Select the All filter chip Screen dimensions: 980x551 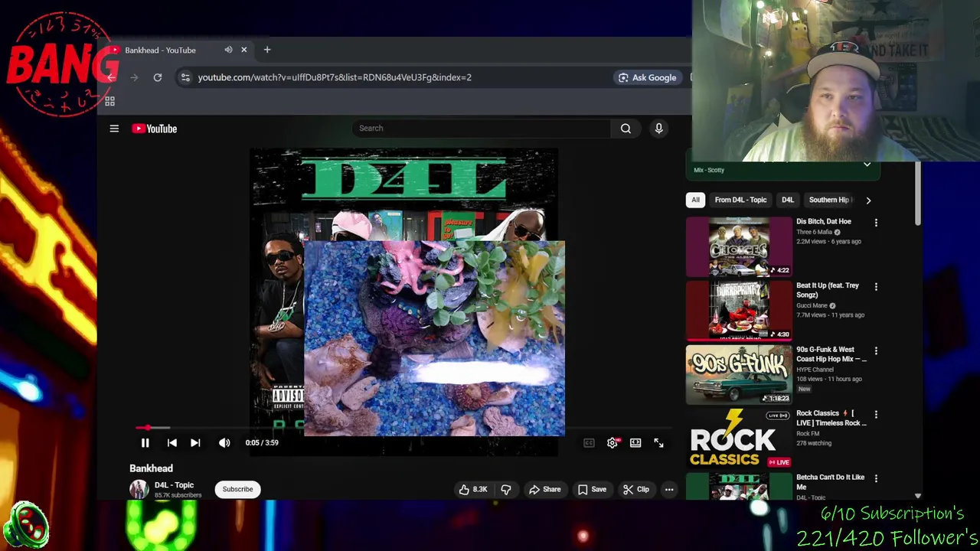point(695,200)
